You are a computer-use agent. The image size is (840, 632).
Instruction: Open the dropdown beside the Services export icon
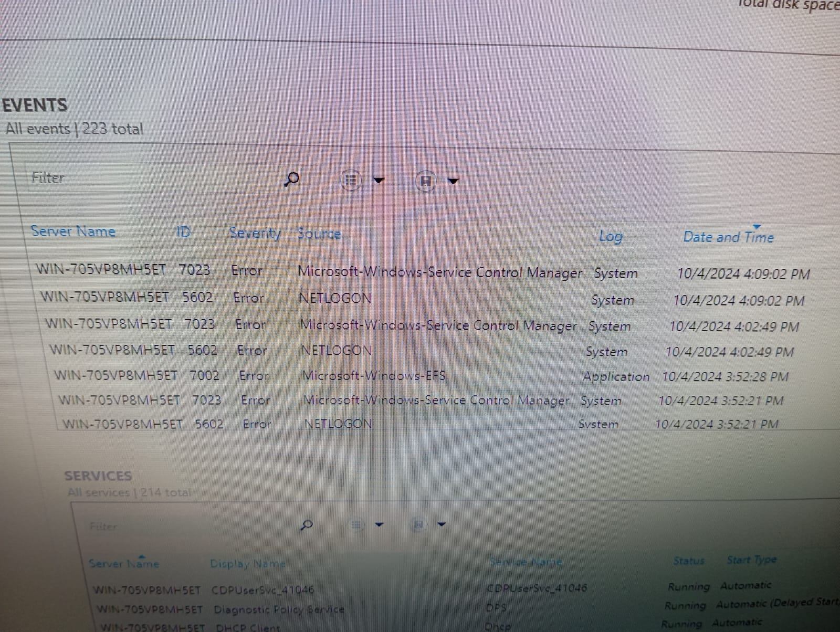click(442, 524)
